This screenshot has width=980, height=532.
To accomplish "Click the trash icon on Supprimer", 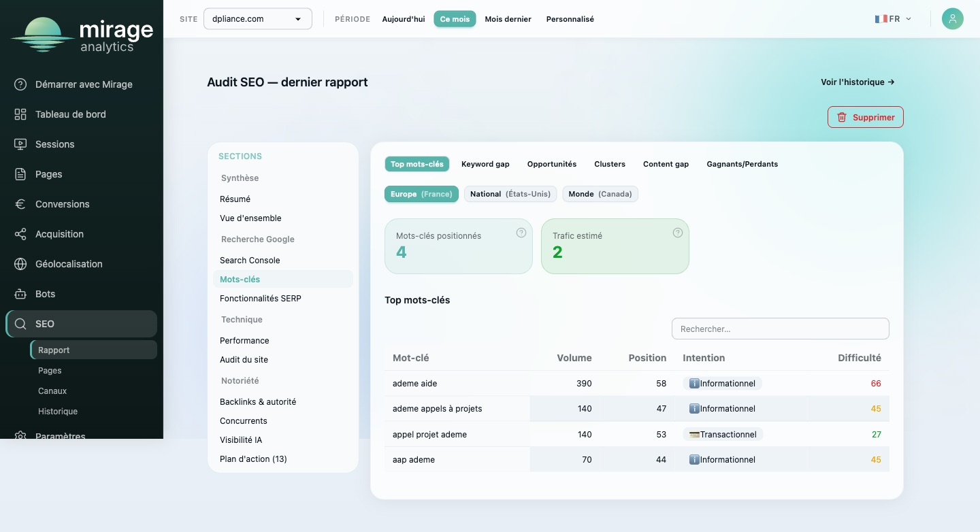I will tap(842, 117).
